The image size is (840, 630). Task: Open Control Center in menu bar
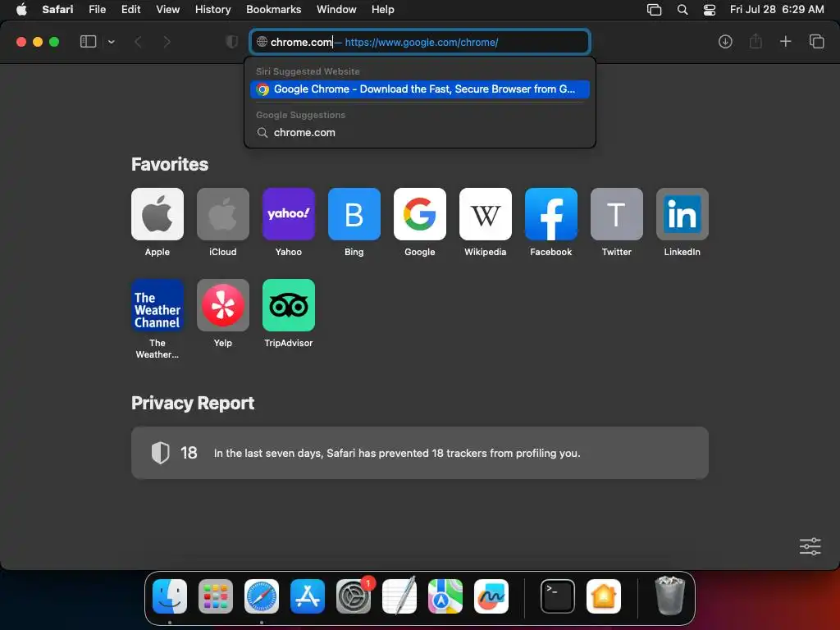[710, 10]
